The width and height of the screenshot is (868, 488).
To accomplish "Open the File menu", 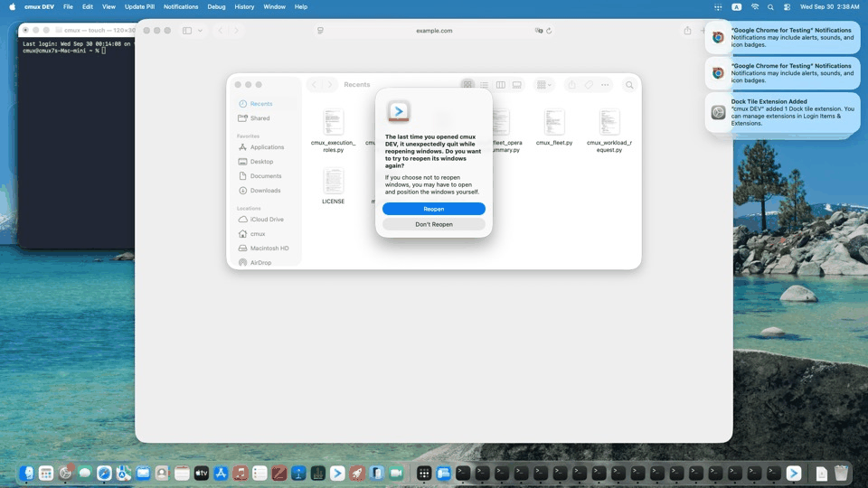I will [68, 6].
